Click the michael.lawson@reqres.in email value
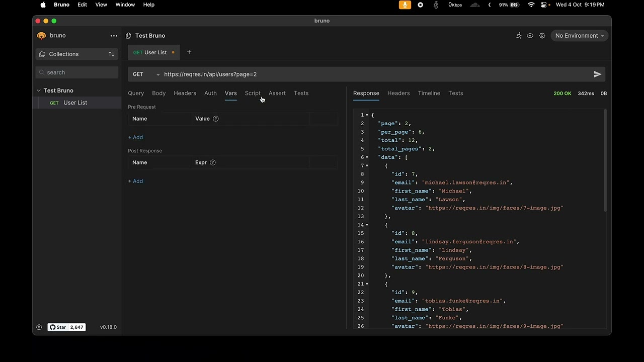Viewport: 644px width, 362px height. pyautogui.click(x=465, y=183)
